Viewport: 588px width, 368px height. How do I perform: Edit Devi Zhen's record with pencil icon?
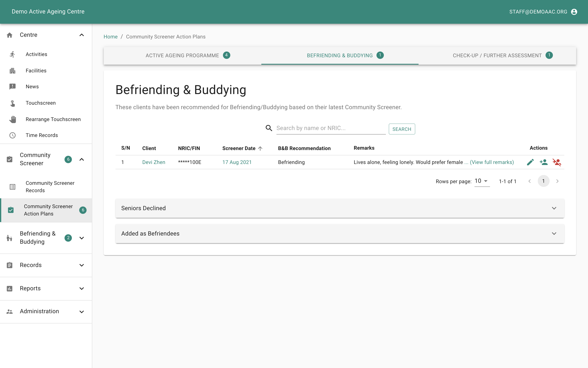(x=530, y=162)
